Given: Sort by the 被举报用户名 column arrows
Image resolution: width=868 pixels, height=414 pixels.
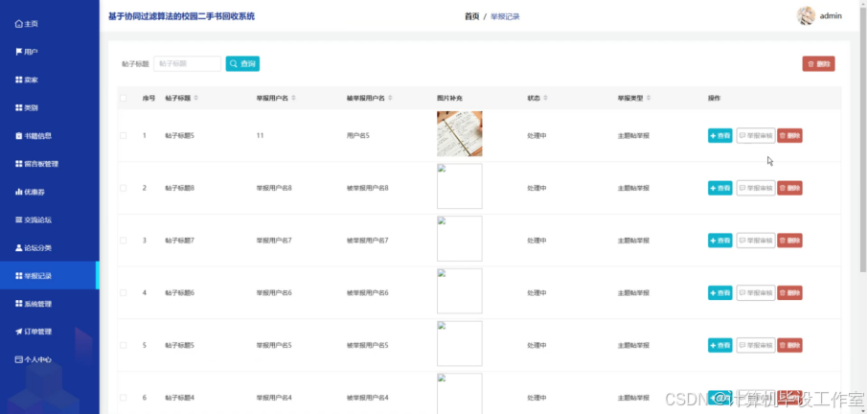Looking at the screenshot, I should tap(390, 98).
